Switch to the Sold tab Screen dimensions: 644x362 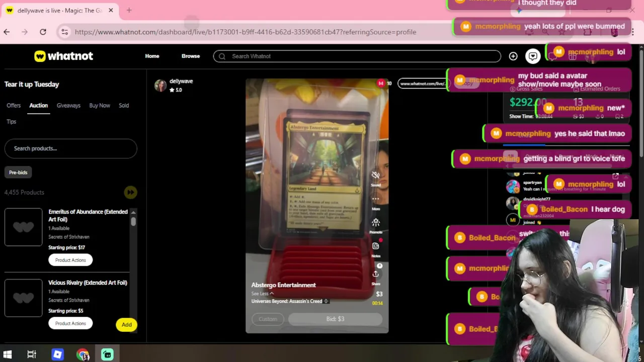click(124, 106)
